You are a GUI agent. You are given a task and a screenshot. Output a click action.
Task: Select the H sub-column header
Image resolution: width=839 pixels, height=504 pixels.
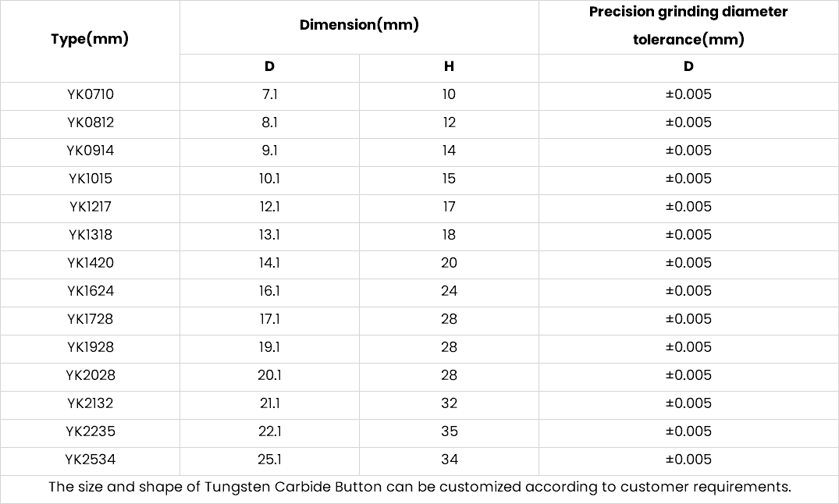(x=449, y=66)
